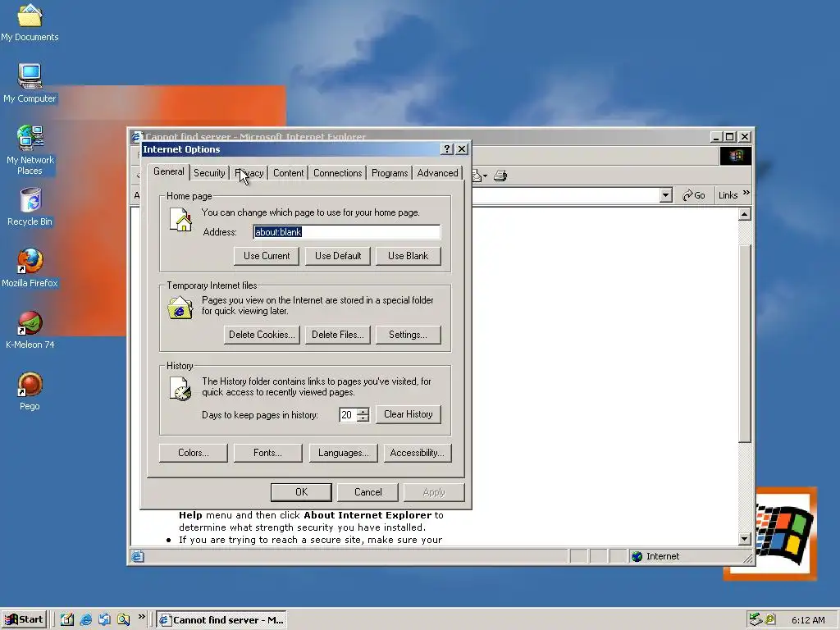
Task: Click the Go arrow button in IE
Action: pos(694,195)
